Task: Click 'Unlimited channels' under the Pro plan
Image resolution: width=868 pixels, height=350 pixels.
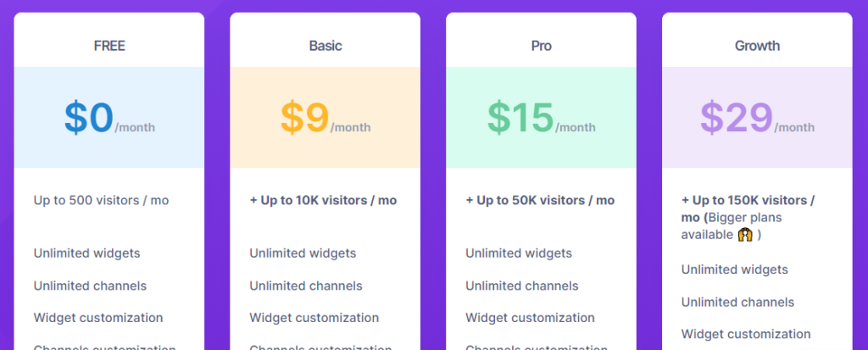Action: point(522,286)
